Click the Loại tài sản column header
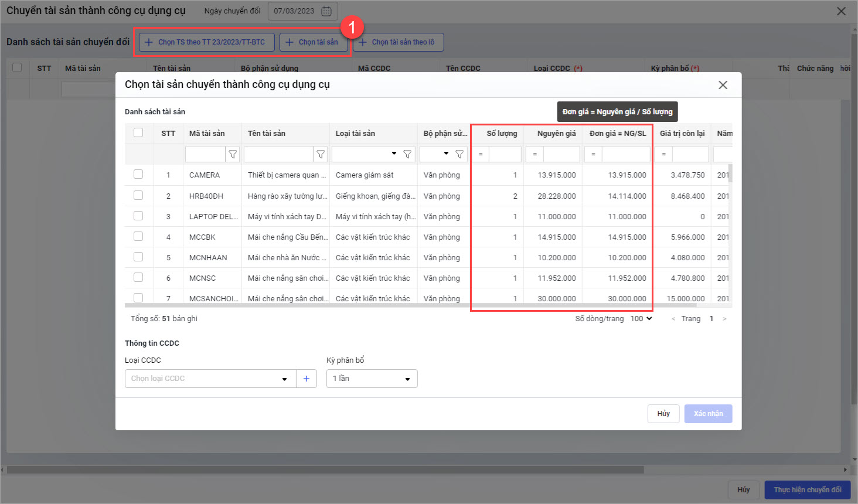The height and width of the screenshot is (504, 858). pyautogui.click(x=355, y=134)
